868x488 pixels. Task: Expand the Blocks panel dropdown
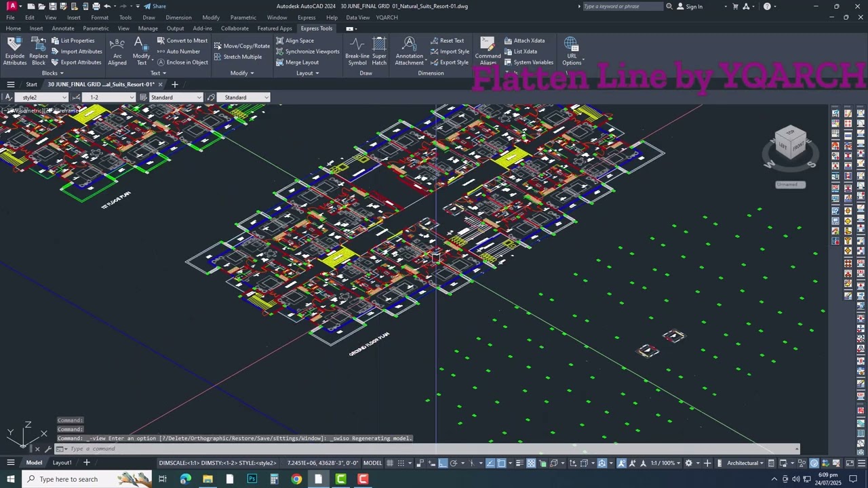(x=52, y=73)
